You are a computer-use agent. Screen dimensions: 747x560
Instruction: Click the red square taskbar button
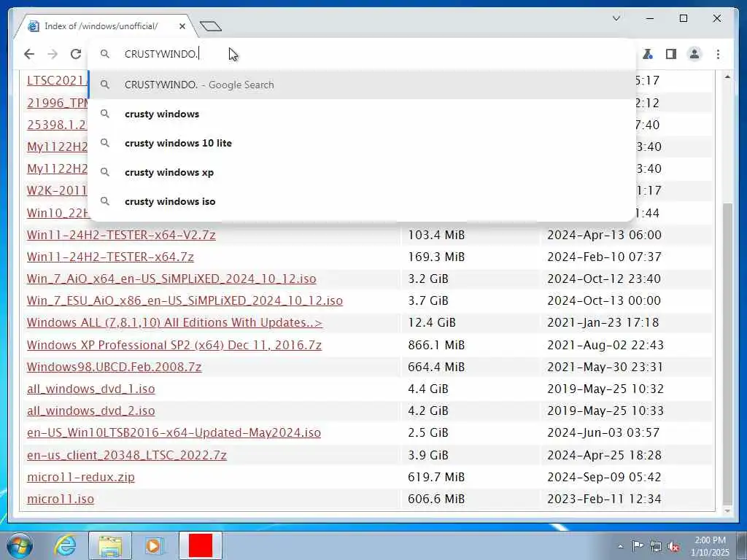pos(201,545)
